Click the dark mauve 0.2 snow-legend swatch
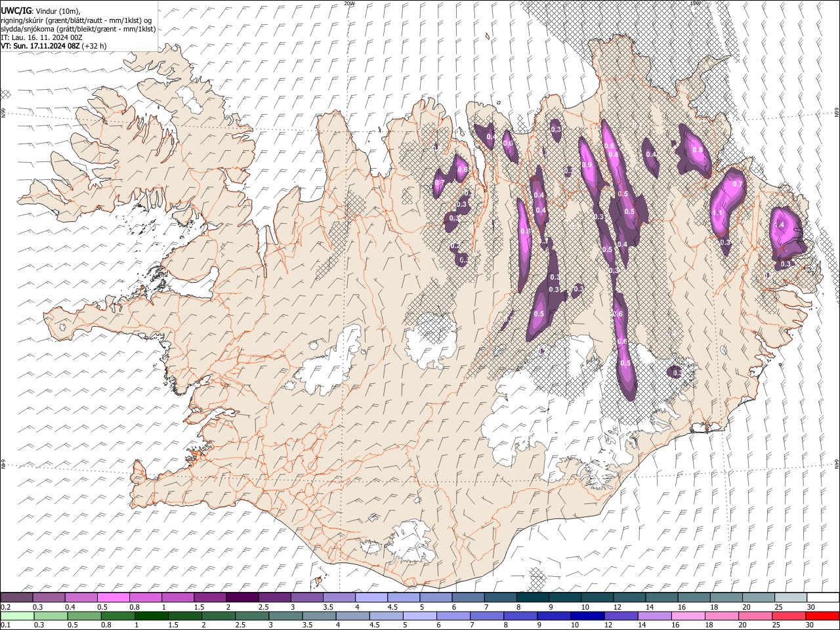Screen dimensions: 840x630 point(16,598)
